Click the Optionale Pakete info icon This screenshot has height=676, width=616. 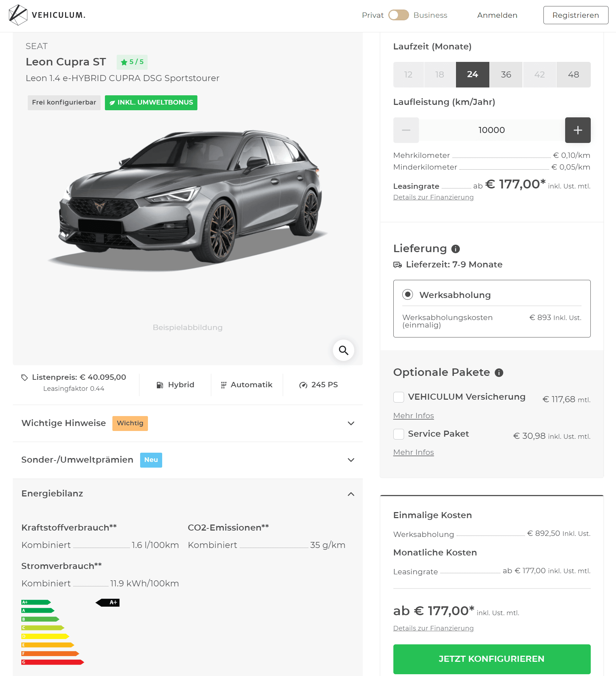[x=499, y=373]
